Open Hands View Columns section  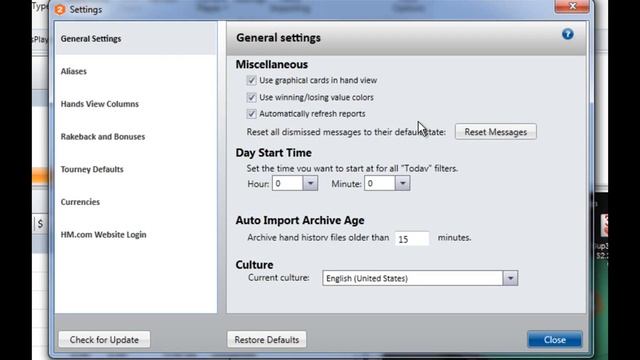click(100, 104)
